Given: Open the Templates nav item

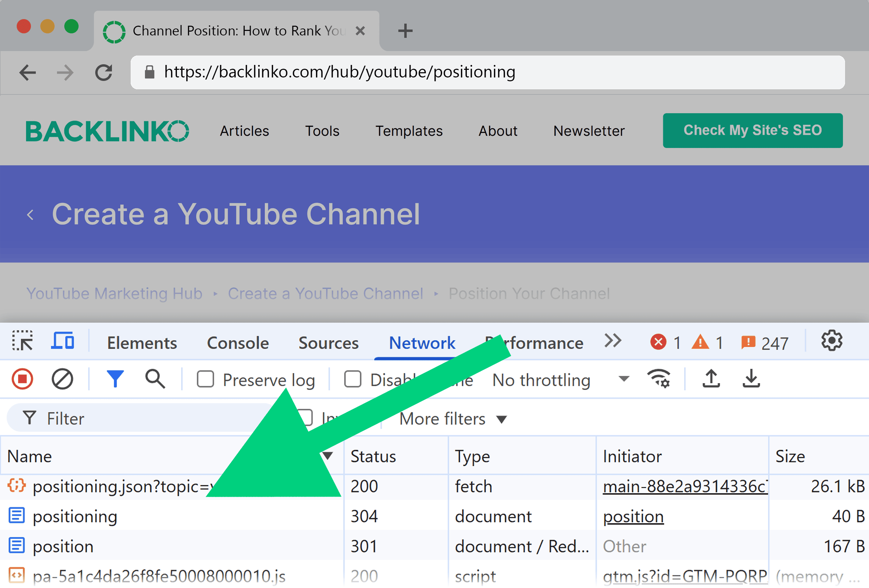Looking at the screenshot, I should 409,131.
